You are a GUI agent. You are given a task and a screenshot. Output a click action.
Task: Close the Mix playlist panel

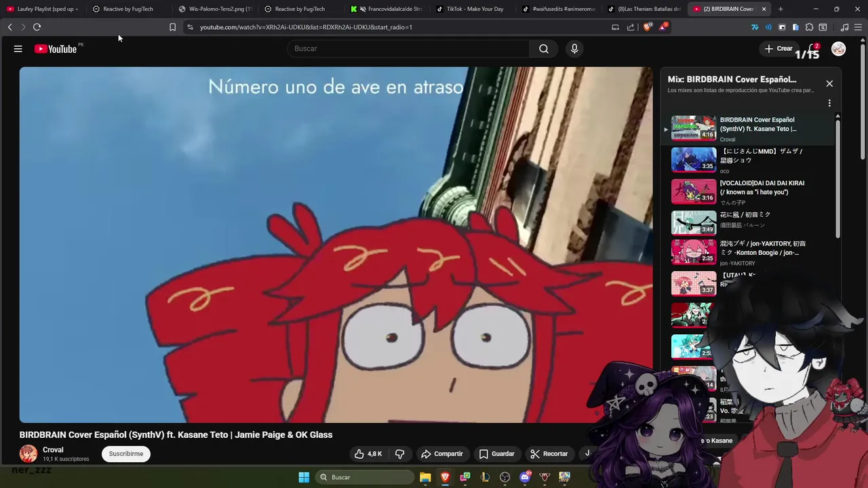(829, 83)
